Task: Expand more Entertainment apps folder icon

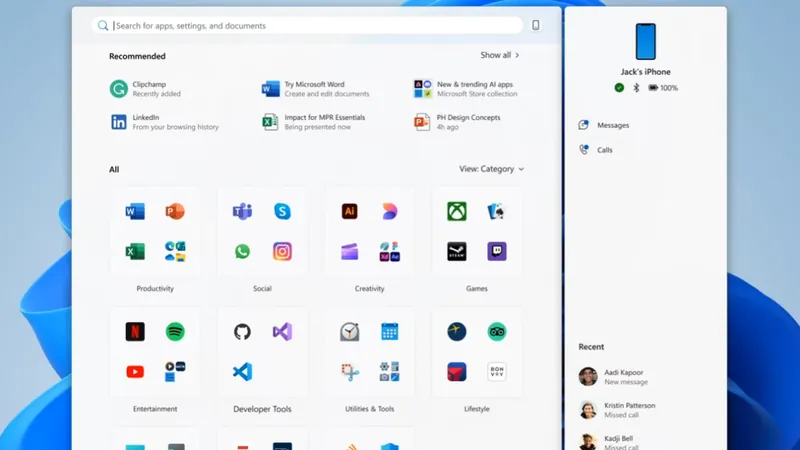Action: [175, 372]
